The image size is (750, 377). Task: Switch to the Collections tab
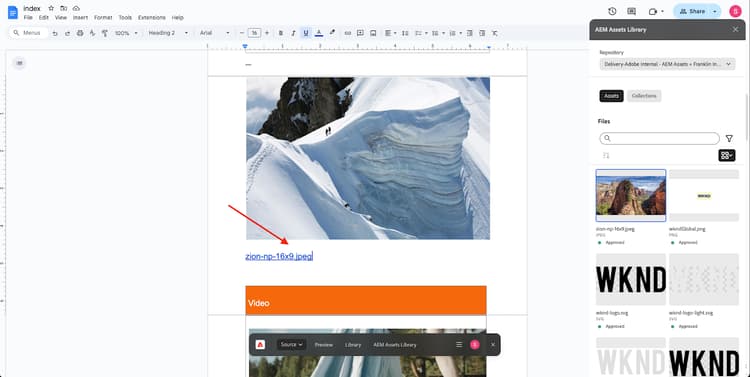click(644, 96)
